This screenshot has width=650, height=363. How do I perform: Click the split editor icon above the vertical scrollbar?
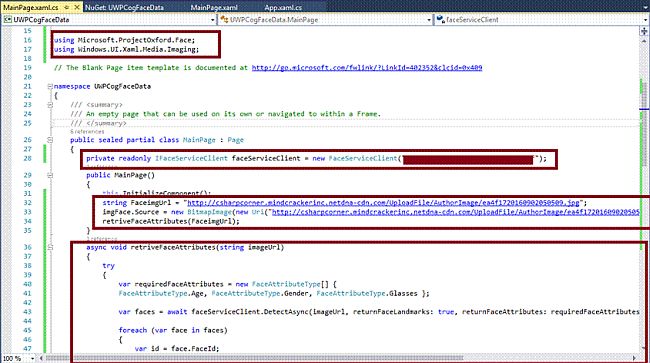coord(644,31)
